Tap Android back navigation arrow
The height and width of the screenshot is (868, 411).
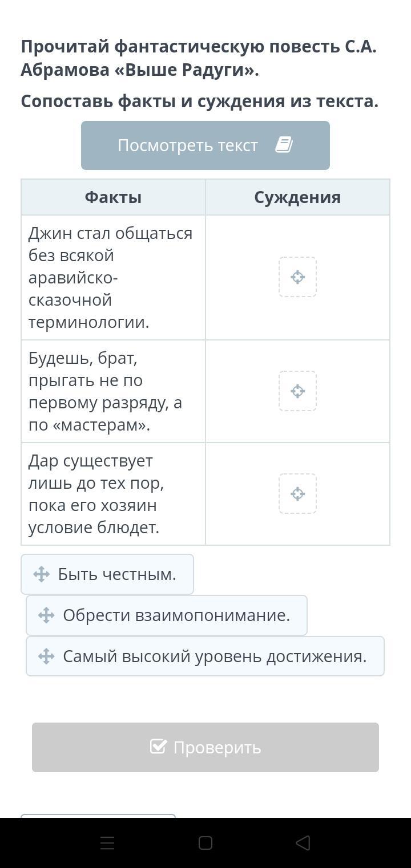pyautogui.click(x=303, y=843)
